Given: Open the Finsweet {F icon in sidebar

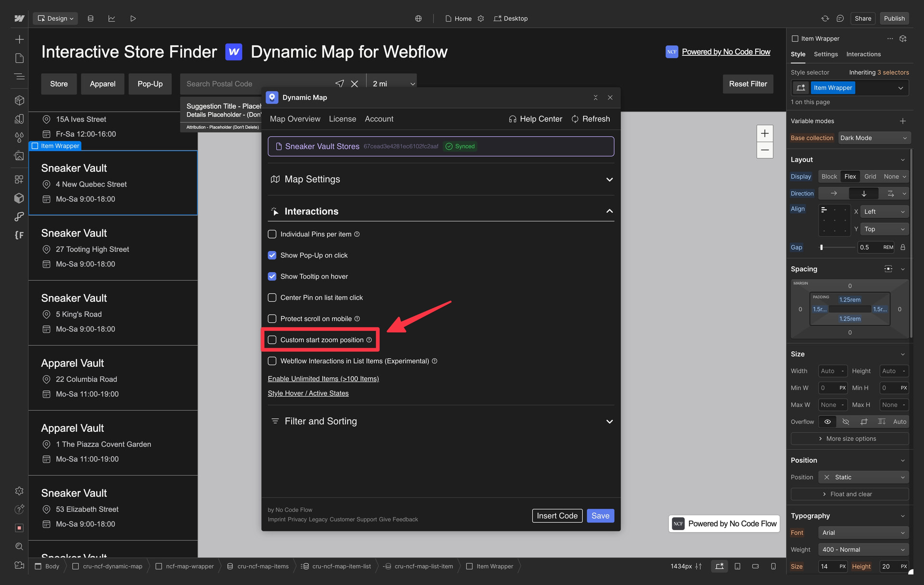Looking at the screenshot, I should (x=19, y=235).
